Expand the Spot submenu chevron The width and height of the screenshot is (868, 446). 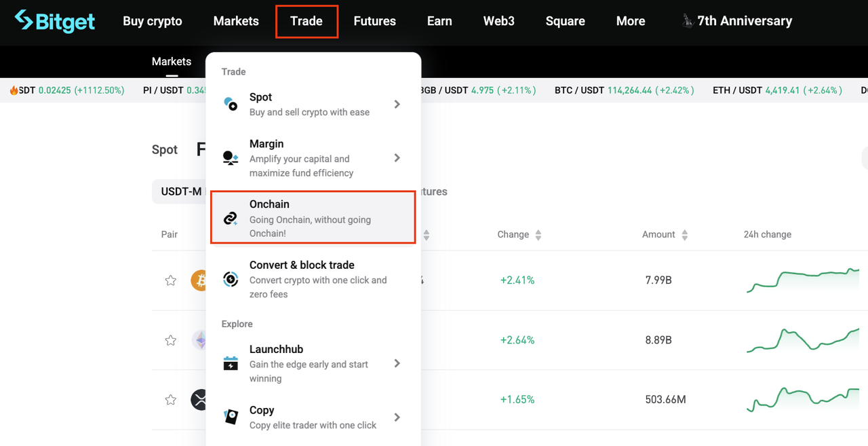(397, 103)
